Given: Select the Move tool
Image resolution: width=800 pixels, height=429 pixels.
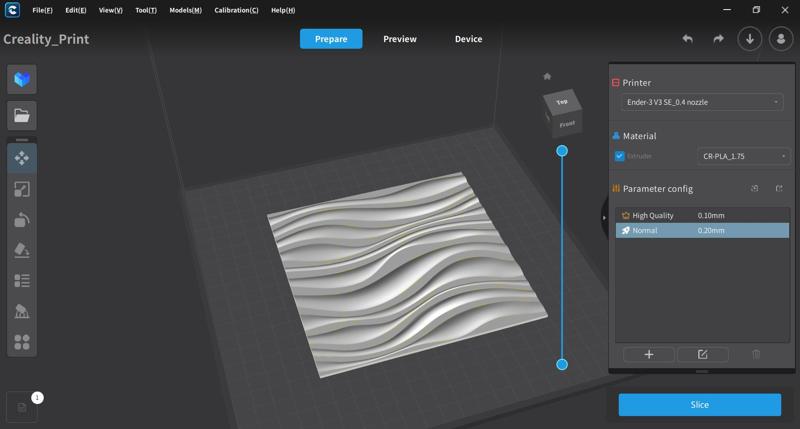Looking at the screenshot, I should (x=22, y=158).
